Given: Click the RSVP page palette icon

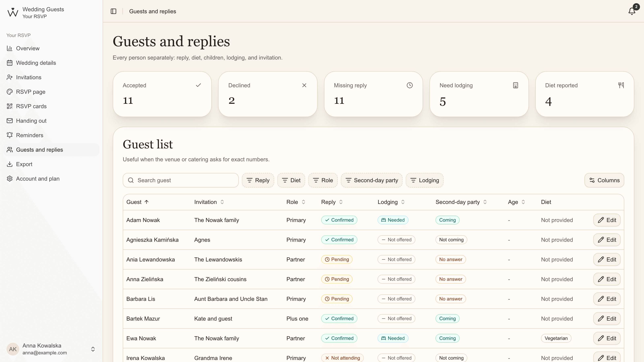Looking at the screenshot, I should [x=9, y=92].
